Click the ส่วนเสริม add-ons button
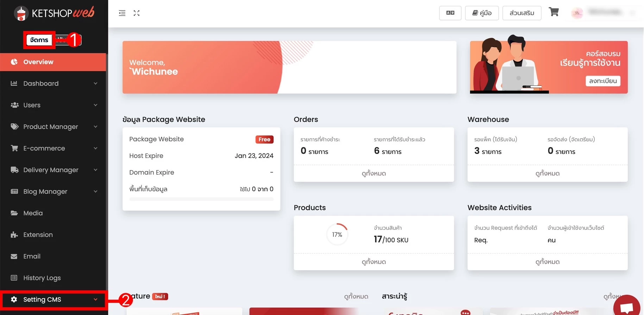The image size is (644, 315). coord(521,13)
